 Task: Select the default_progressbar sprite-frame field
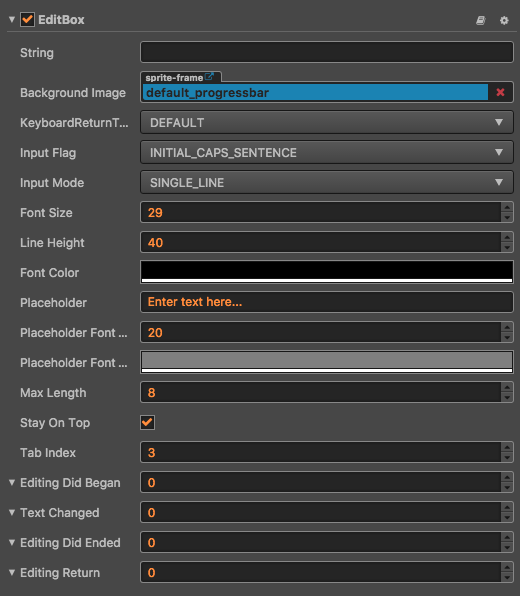(x=315, y=92)
